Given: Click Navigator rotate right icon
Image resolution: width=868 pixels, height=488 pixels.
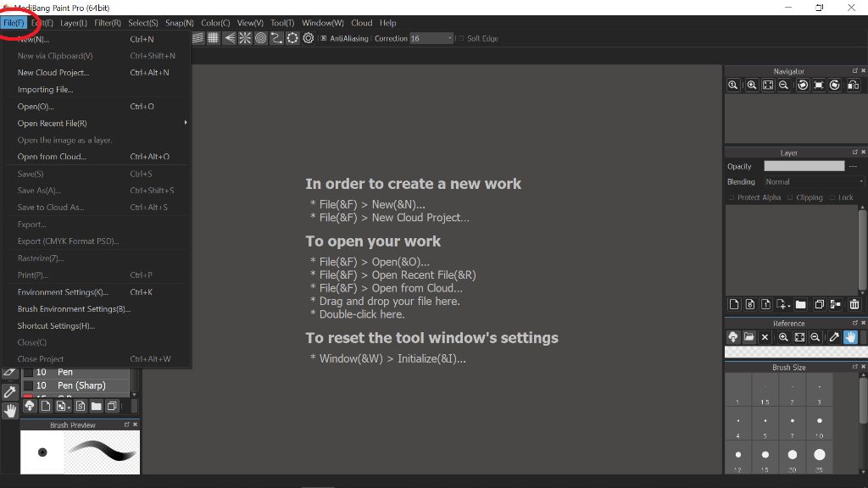Looking at the screenshot, I should [835, 86].
